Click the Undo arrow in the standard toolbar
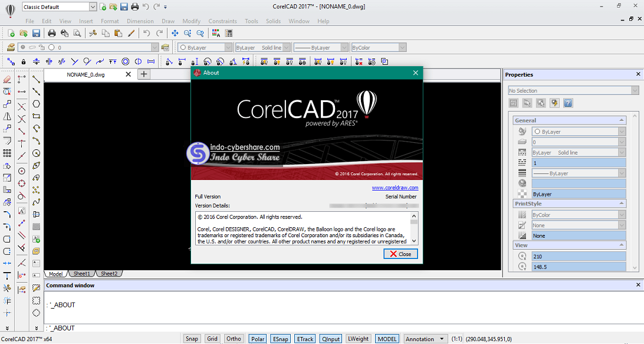The width and height of the screenshot is (644, 344). 147,33
